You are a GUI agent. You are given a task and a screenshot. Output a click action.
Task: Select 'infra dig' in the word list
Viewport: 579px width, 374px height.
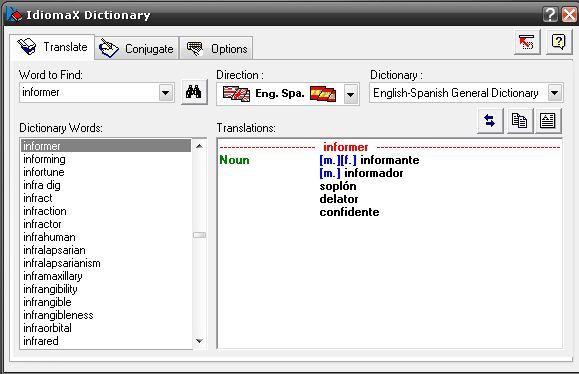[106, 185]
